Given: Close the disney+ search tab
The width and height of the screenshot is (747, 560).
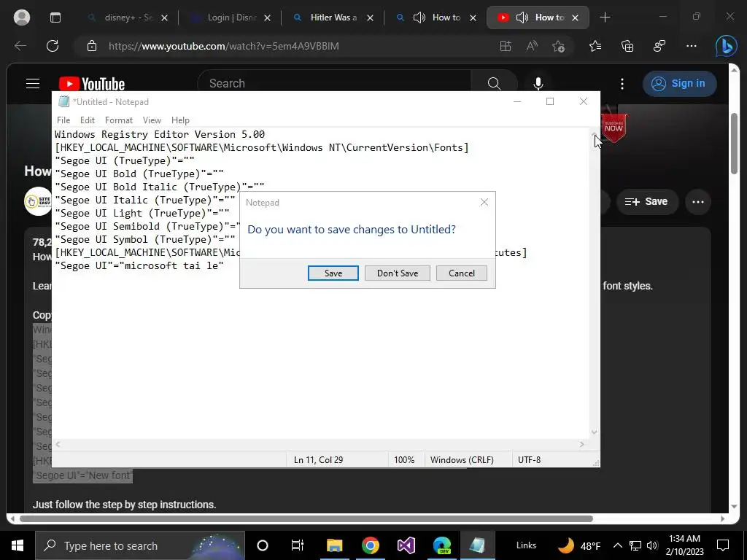Looking at the screenshot, I should (164, 17).
